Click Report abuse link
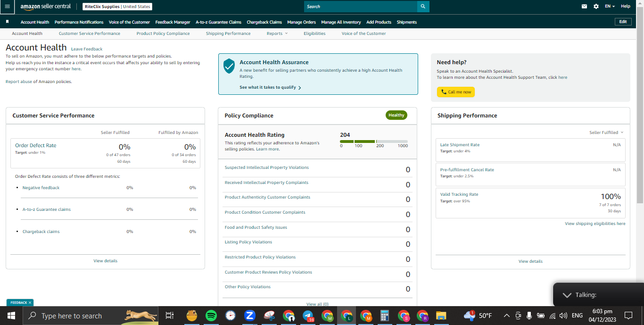Screen dimensions: 644x325 pos(19,82)
